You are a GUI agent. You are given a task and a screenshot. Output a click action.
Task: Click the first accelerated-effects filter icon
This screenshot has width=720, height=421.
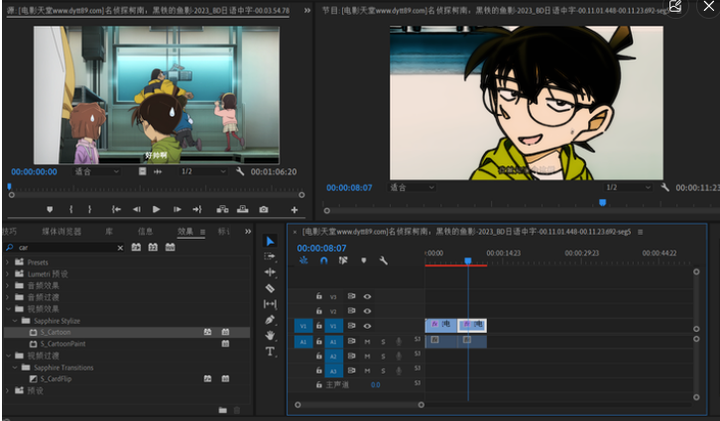click(136, 247)
